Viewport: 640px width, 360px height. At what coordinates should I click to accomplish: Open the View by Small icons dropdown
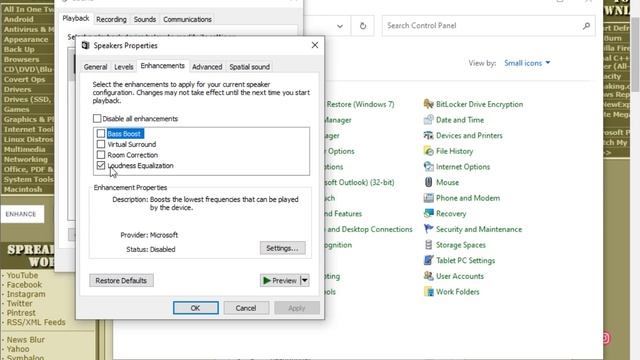(527, 63)
